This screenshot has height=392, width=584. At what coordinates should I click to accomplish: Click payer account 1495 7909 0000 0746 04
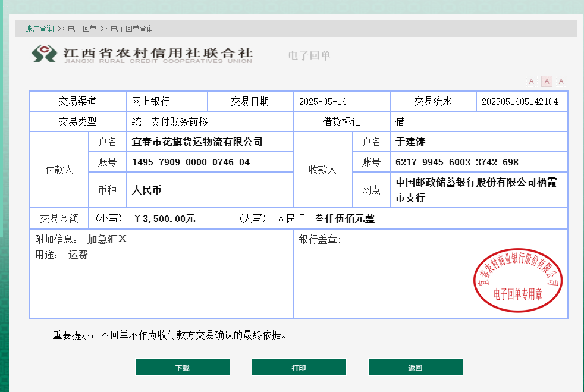(191, 162)
